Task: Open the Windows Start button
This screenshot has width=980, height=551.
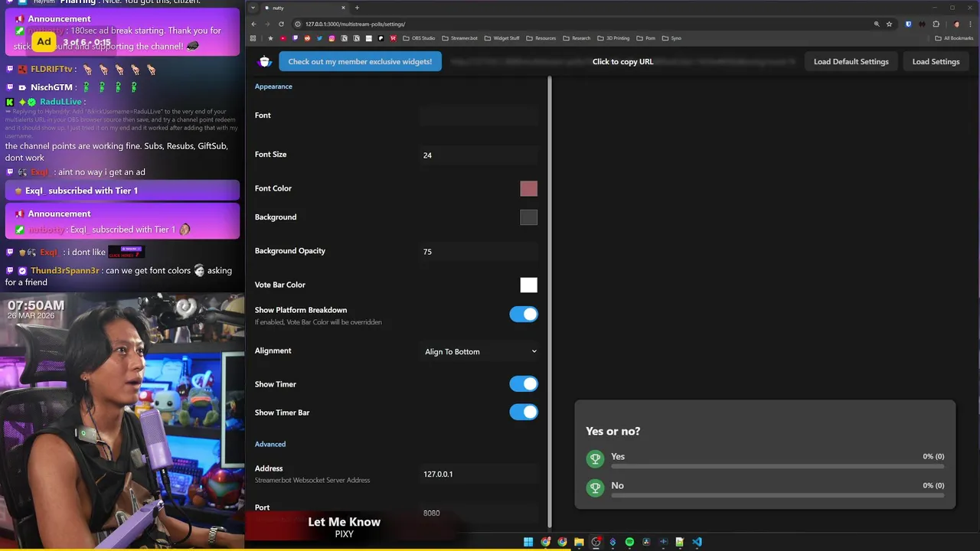Action: tap(528, 542)
